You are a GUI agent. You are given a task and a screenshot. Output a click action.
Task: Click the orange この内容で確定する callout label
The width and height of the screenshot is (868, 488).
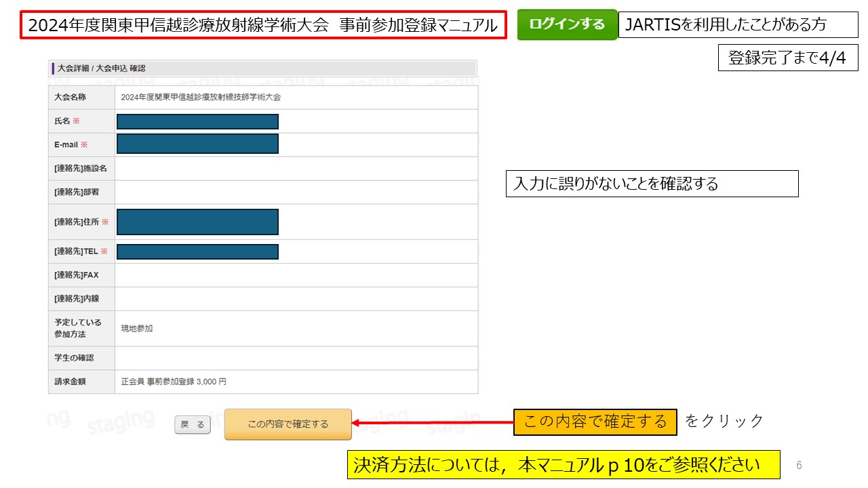(595, 422)
